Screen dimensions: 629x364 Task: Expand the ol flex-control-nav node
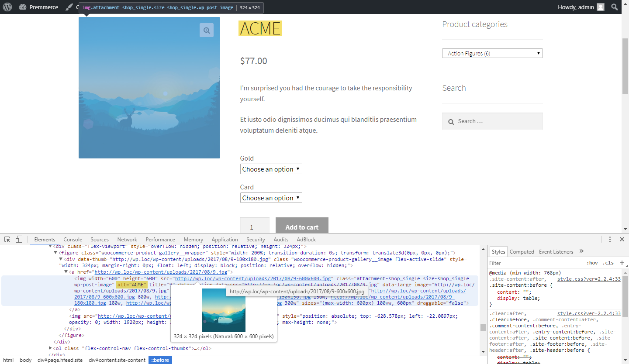[x=51, y=348]
